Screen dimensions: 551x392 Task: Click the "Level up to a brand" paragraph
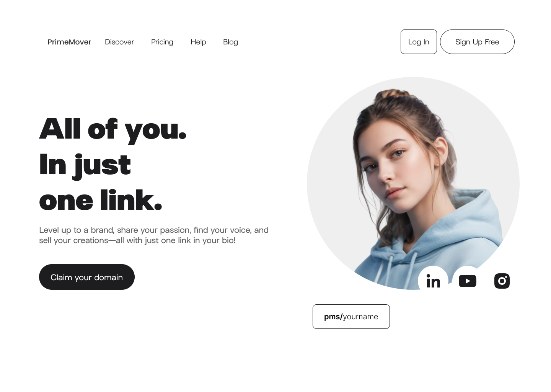pos(154,235)
